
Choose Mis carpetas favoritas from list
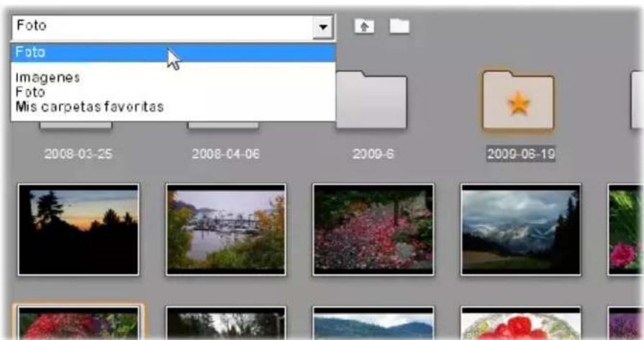89,106
